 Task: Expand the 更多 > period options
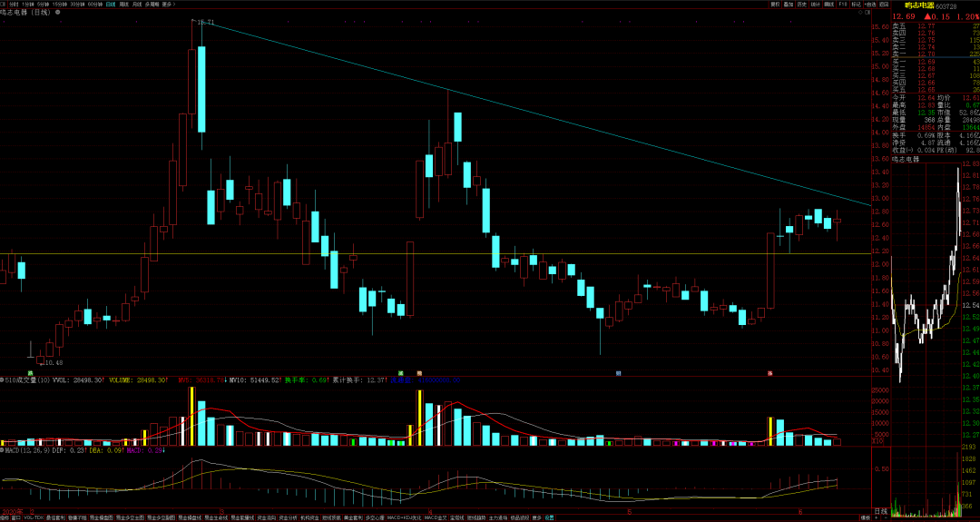coord(168,4)
